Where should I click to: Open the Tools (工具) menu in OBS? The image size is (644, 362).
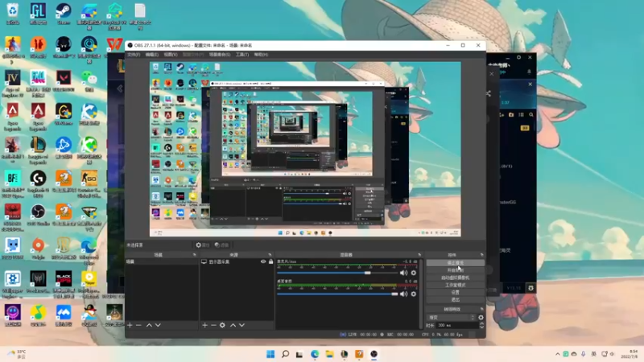[x=242, y=55]
